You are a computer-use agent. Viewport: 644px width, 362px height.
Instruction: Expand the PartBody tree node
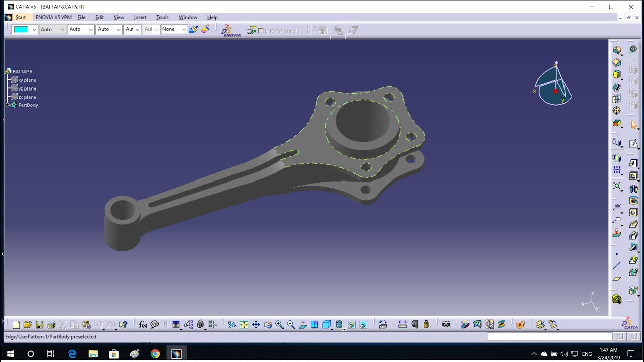tap(8, 105)
